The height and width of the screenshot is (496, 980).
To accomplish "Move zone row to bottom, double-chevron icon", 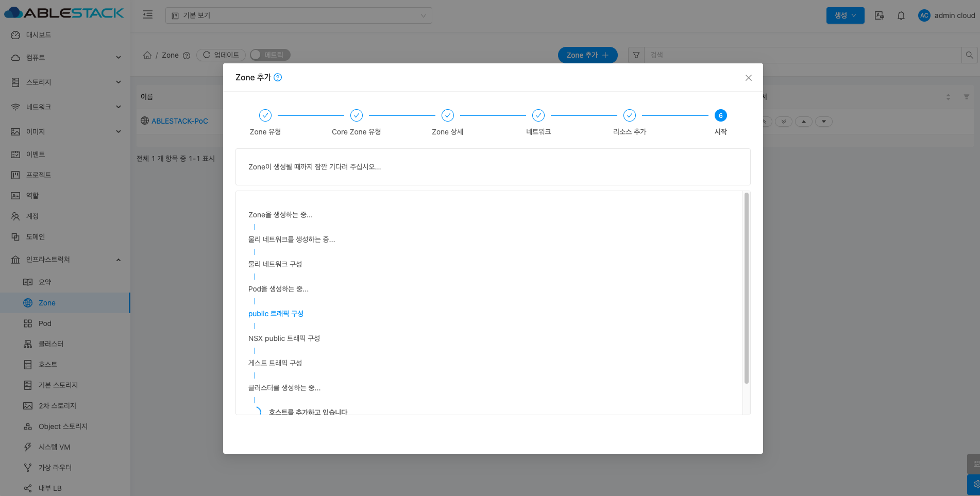I will [784, 122].
